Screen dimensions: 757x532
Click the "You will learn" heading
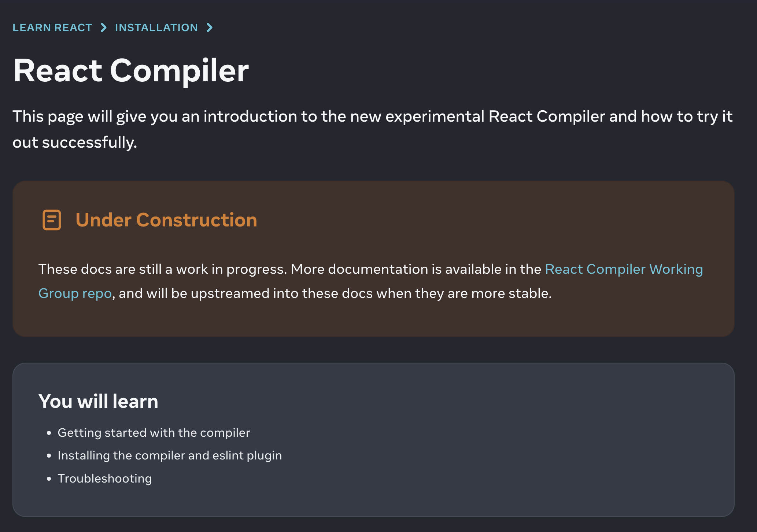(x=98, y=401)
